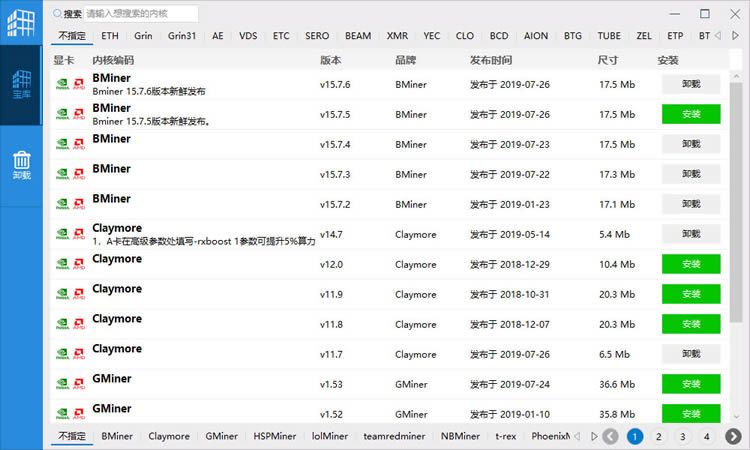Switch to the 不指定 coin tab
The width and height of the screenshot is (750, 450).
click(x=72, y=36)
